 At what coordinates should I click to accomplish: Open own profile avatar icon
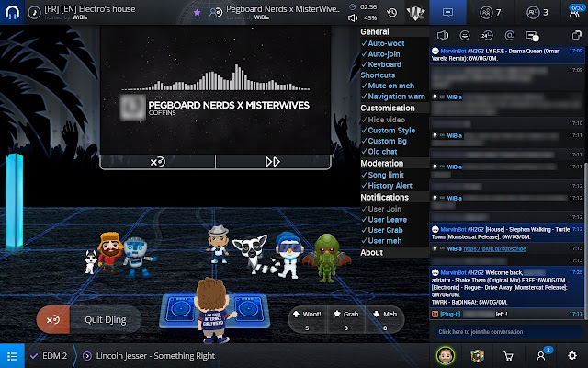point(446,356)
